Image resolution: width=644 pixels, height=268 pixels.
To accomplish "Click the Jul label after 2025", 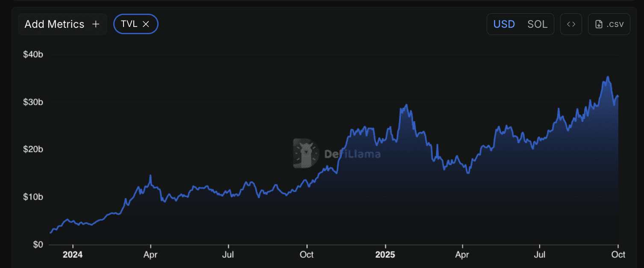I will pos(540,255).
